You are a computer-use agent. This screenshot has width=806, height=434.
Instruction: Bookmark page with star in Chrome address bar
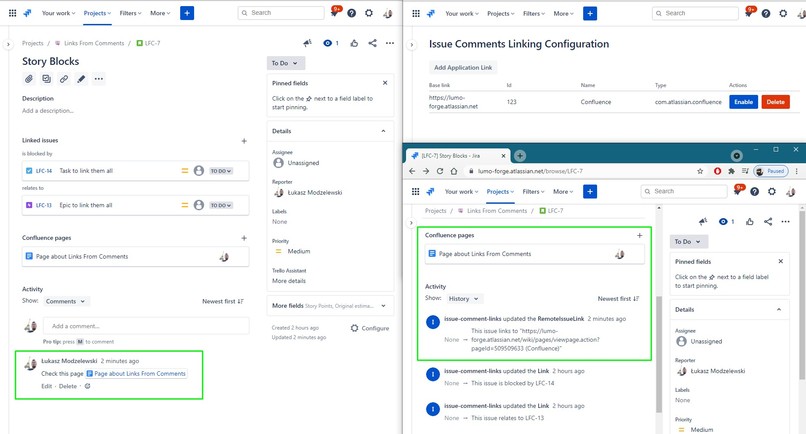[700, 171]
